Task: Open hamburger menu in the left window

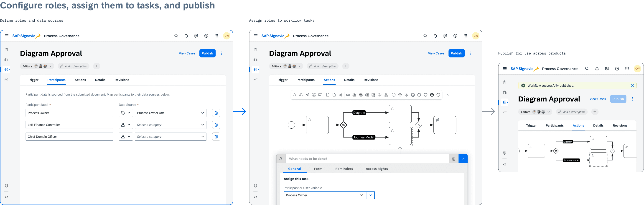Action: [x=7, y=36]
